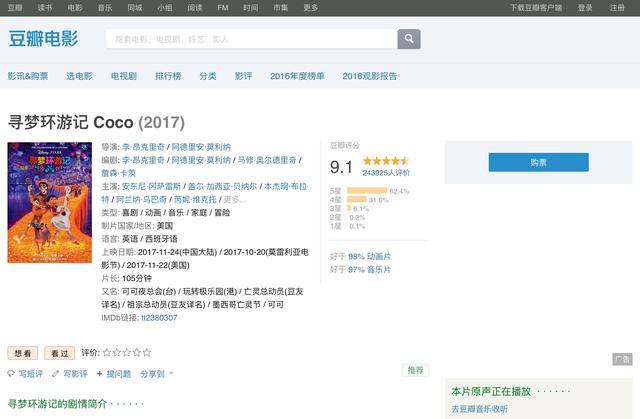640x419 pixels.
Task: Click the blue 购票 button
Action: click(538, 162)
